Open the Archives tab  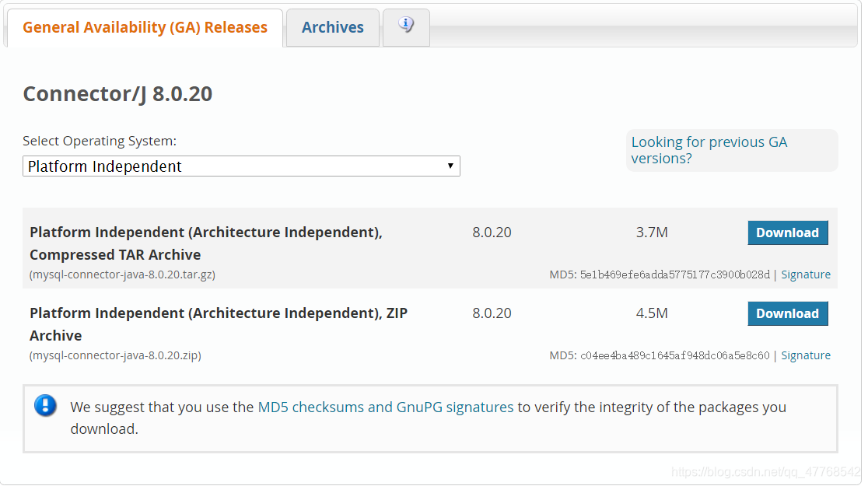(x=333, y=28)
